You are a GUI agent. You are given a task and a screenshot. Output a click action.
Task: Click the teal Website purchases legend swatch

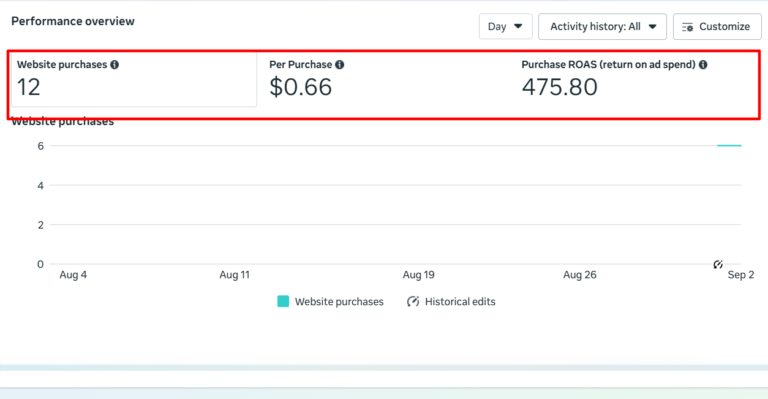(283, 302)
